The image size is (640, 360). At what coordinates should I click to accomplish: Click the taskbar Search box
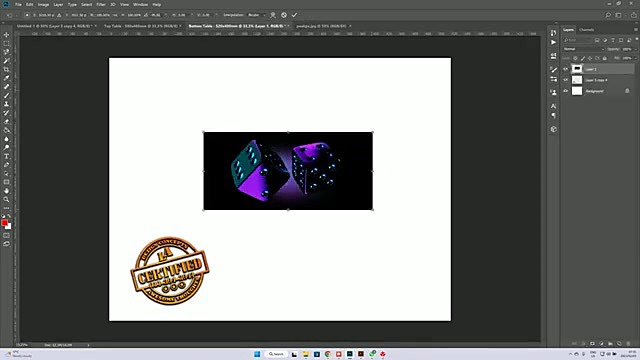coord(276,354)
